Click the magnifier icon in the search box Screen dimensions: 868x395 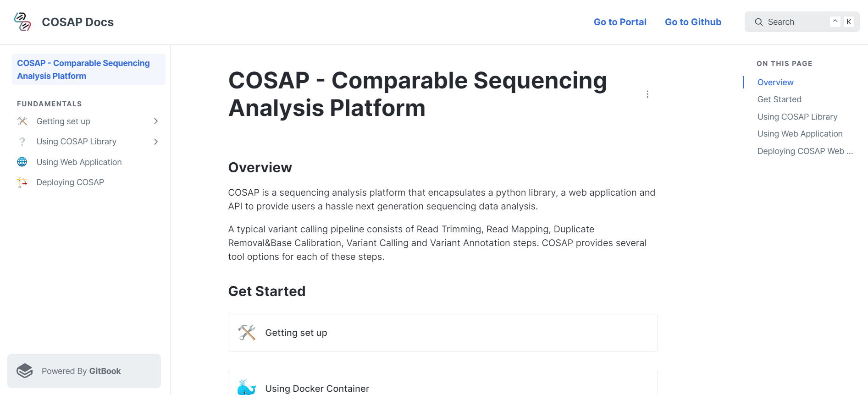758,22
